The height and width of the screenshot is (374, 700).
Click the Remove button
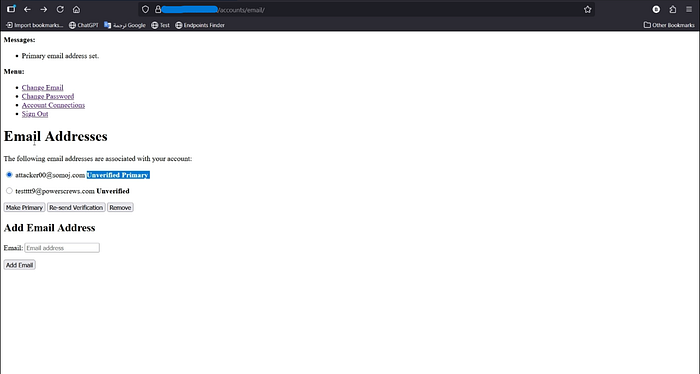pyautogui.click(x=120, y=208)
